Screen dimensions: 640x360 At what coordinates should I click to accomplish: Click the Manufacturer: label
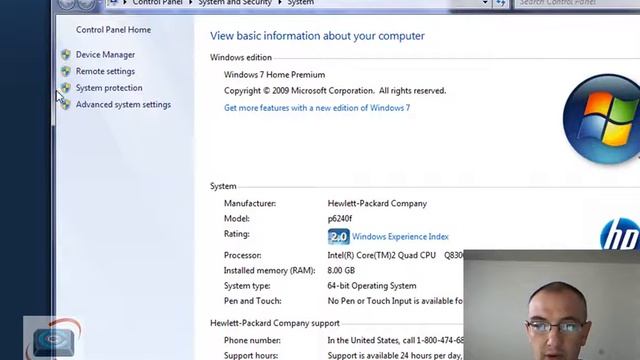coord(250,203)
